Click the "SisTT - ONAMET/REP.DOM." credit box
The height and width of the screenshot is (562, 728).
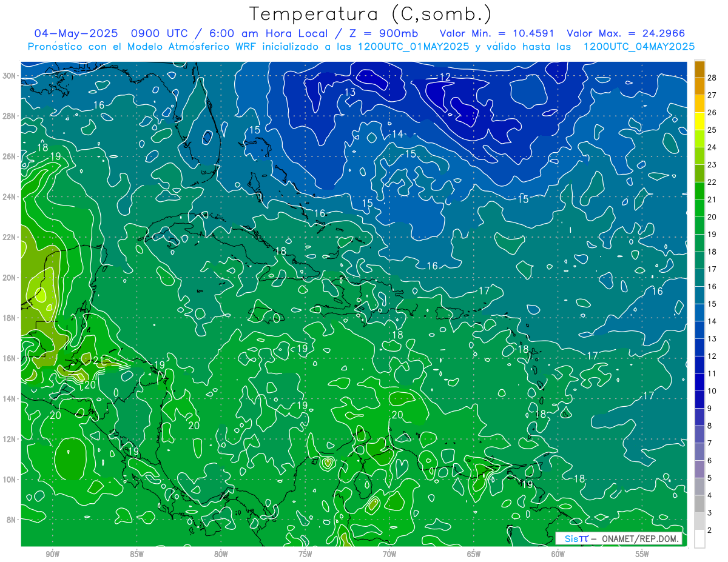(619, 539)
